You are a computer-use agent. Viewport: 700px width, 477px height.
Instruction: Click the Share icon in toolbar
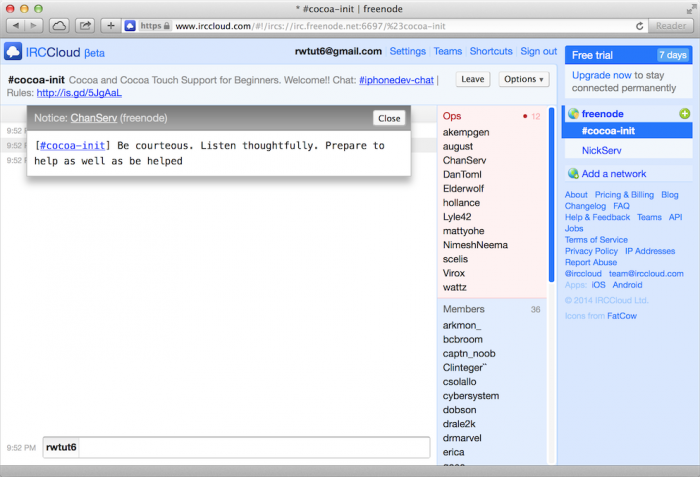85,26
